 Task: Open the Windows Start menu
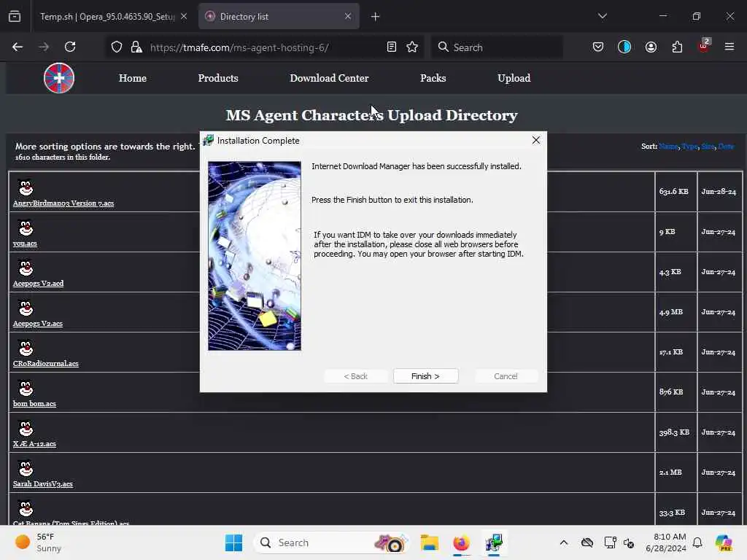point(233,542)
